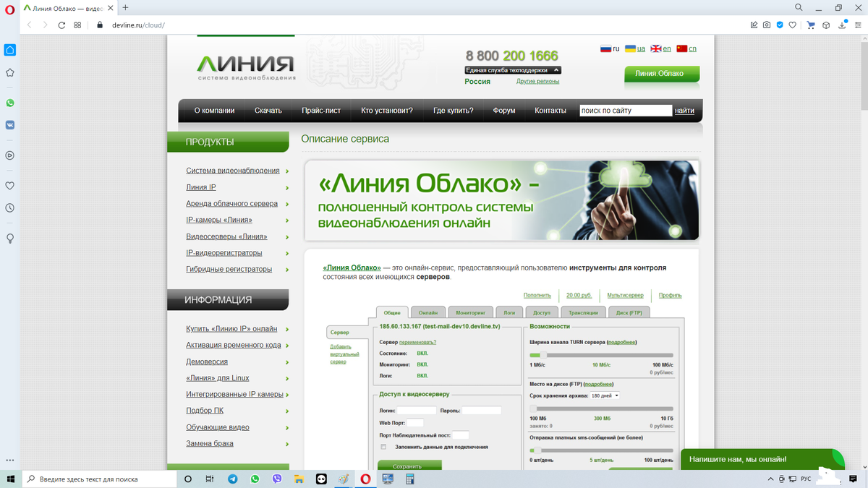Click the 'поиск по сайту' search field
Viewport: 868px width, 488px height.
coord(625,110)
